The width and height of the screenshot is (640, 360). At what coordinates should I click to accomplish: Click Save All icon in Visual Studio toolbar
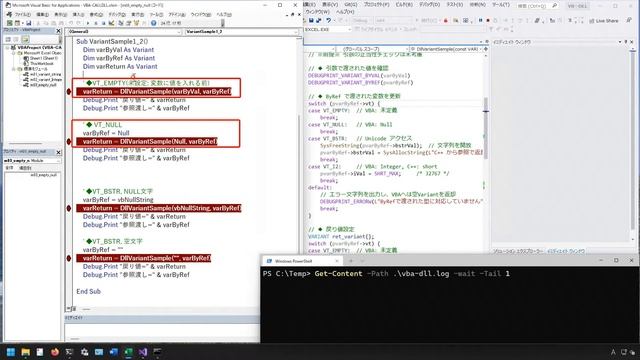pyautogui.click(x=319, y=20)
